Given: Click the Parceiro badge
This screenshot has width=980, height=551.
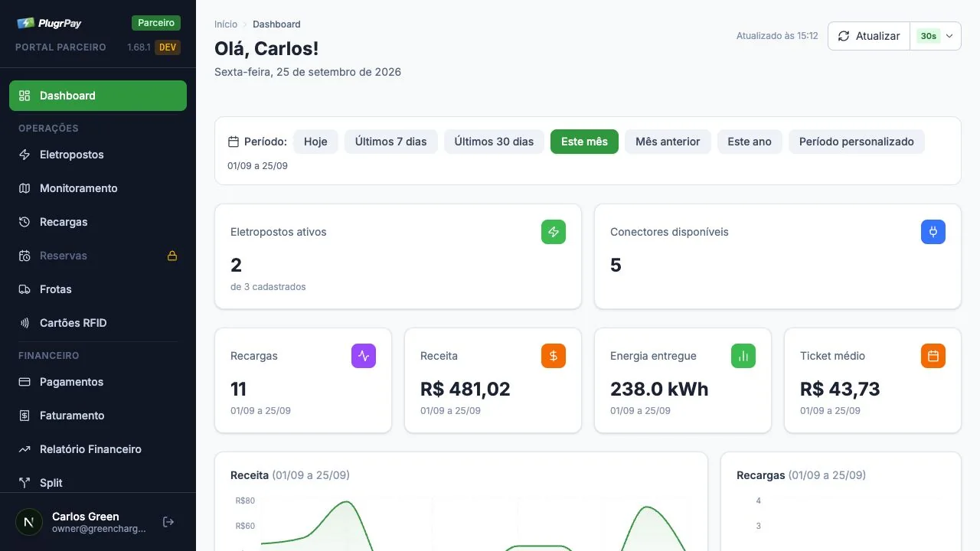Looking at the screenshot, I should [x=156, y=23].
